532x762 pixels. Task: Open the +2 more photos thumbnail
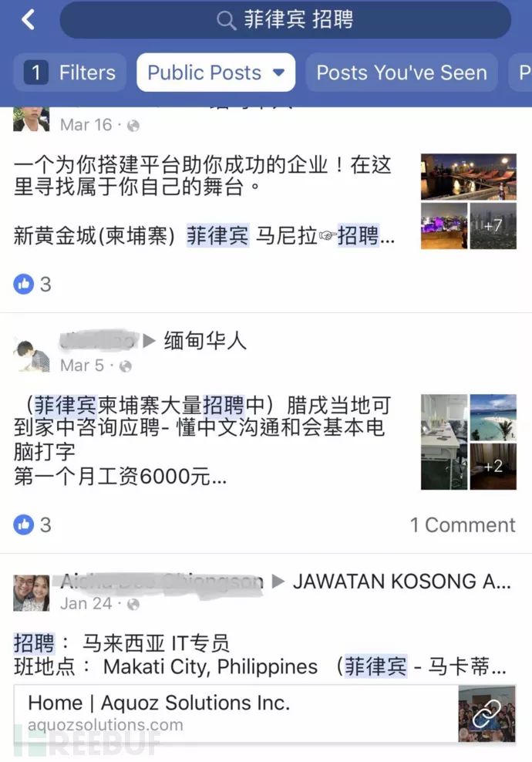click(493, 467)
